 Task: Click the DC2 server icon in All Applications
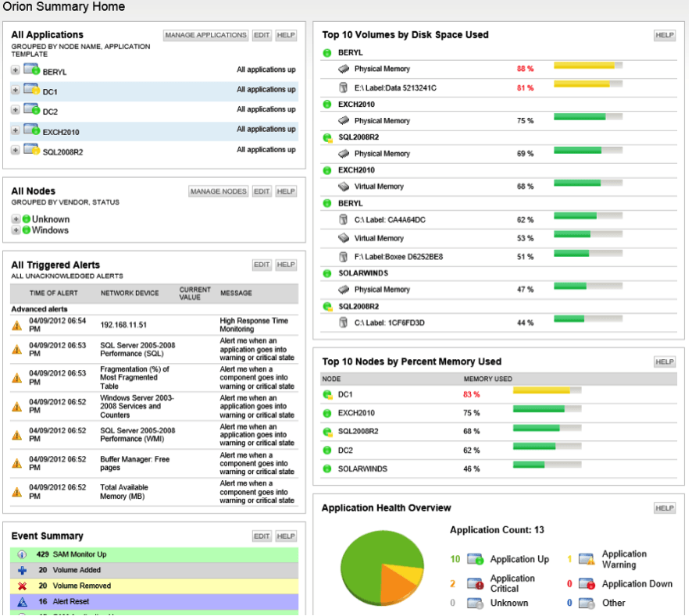click(31, 109)
